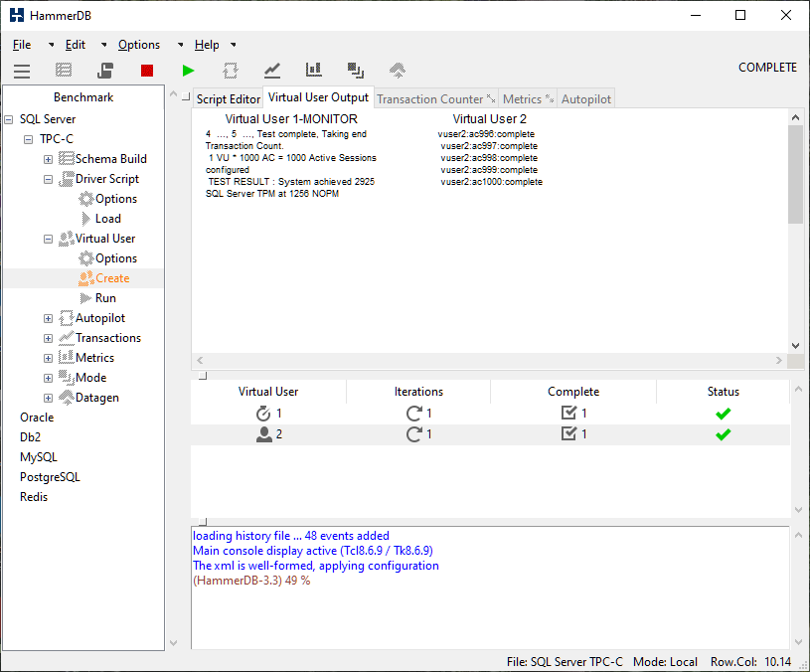Click the Autopilot toolbar icon
The height and width of the screenshot is (672, 810).
[231, 71]
